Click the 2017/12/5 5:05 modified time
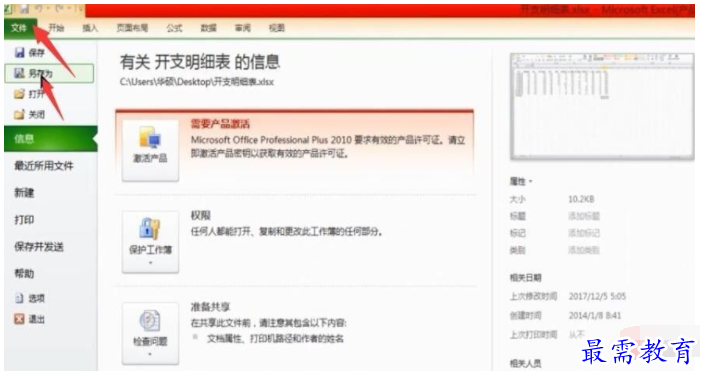The image size is (703, 383). point(597,296)
